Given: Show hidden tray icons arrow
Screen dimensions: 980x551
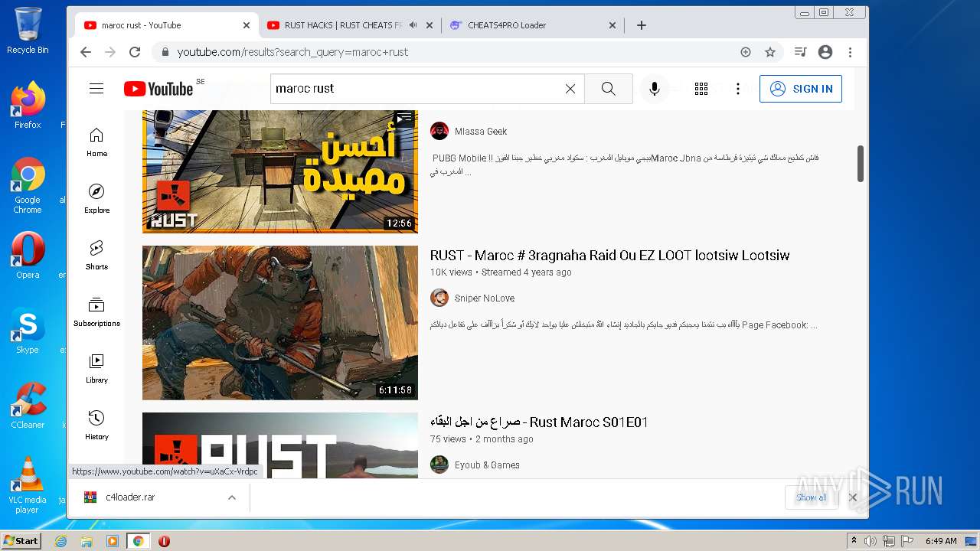Looking at the screenshot, I should [x=854, y=541].
